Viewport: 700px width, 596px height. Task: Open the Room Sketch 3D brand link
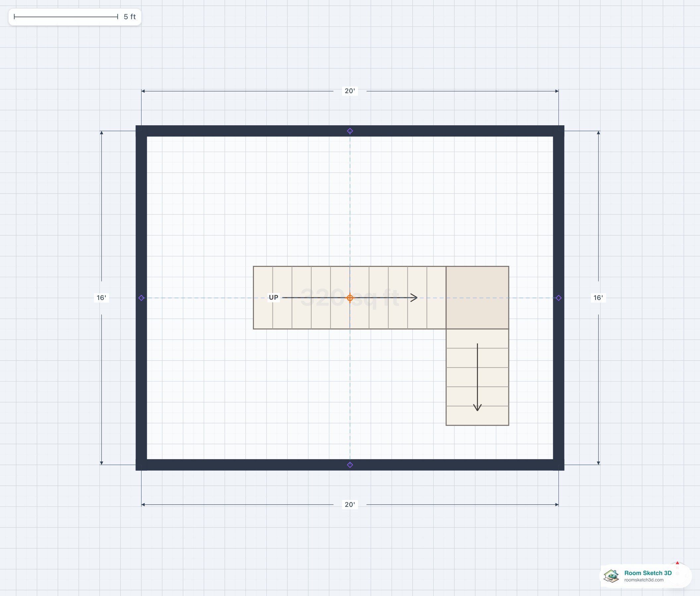648,573
